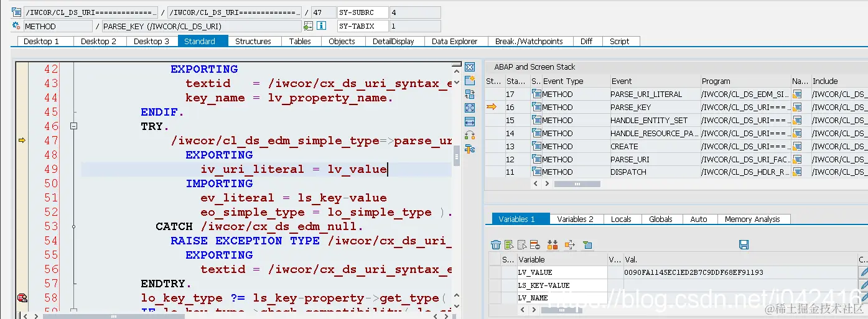This screenshot has width=868, height=319.
Task: Switch to the Desktop 3 tab
Action: tap(151, 42)
